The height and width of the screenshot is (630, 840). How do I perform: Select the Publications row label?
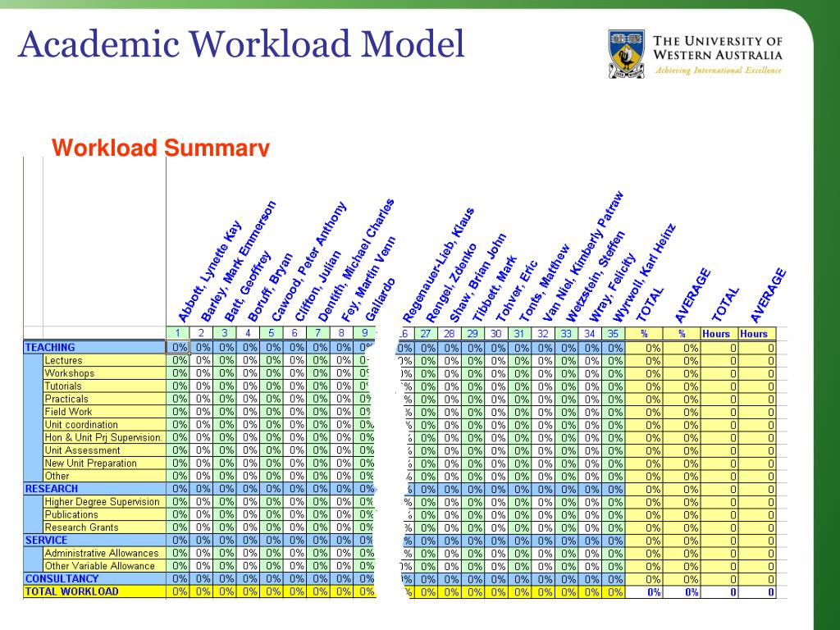coord(104,514)
